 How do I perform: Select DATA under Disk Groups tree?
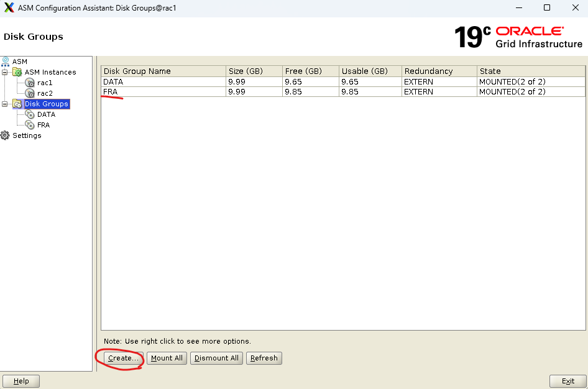pos(46,114)
